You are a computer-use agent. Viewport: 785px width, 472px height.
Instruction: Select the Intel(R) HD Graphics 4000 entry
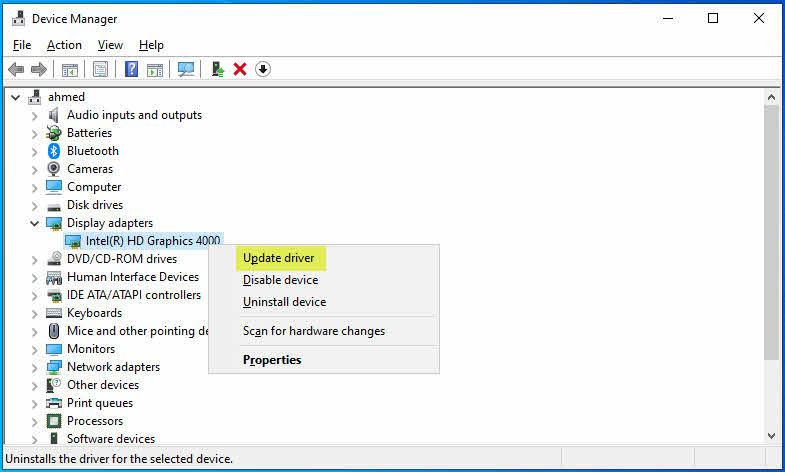153,241
